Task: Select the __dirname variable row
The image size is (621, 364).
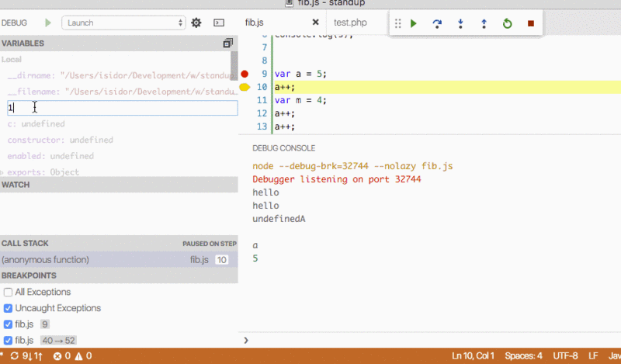Action: (119, 75)
